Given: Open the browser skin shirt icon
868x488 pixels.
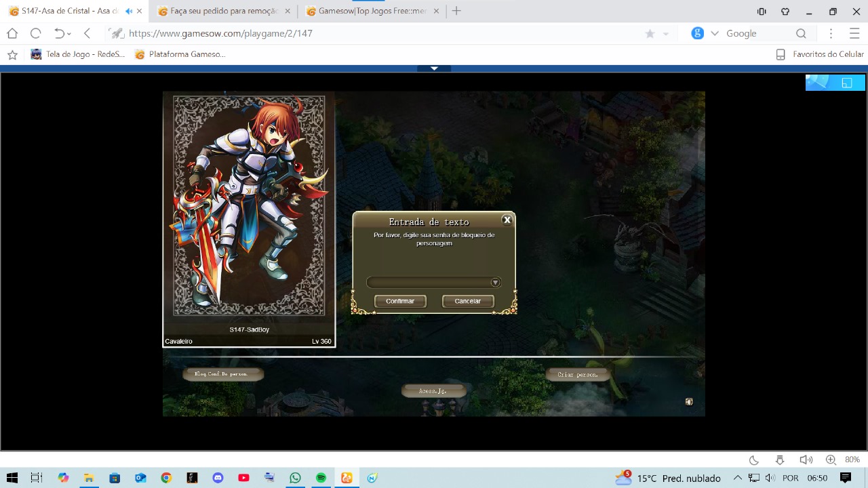Looking at the screenshot, I should (785, 12).
